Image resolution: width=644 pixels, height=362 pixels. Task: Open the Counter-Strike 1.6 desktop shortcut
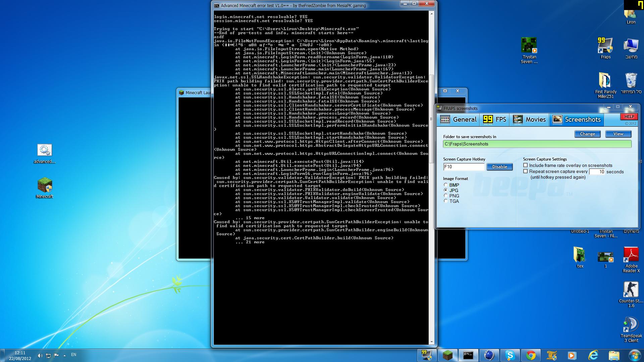(631, 290)
